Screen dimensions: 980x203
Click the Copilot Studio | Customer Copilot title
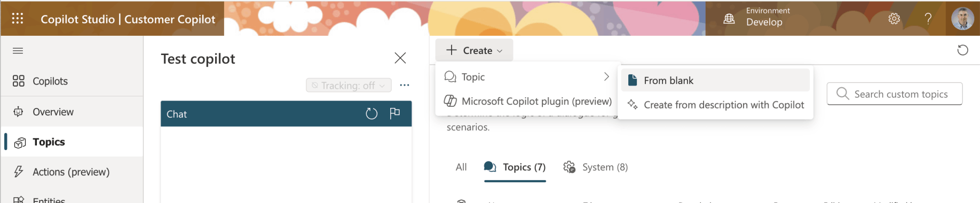tap(128, 19)
